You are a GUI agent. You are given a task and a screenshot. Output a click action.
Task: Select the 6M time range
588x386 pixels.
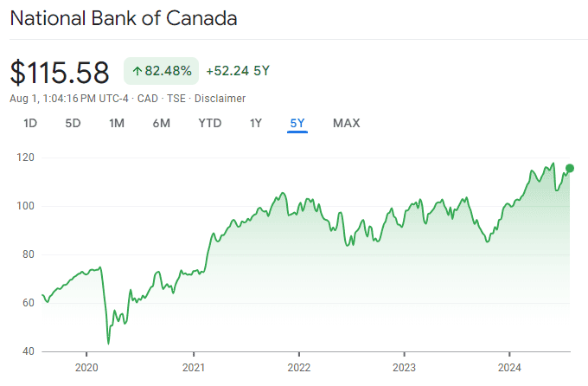click(x=162, y=123)
